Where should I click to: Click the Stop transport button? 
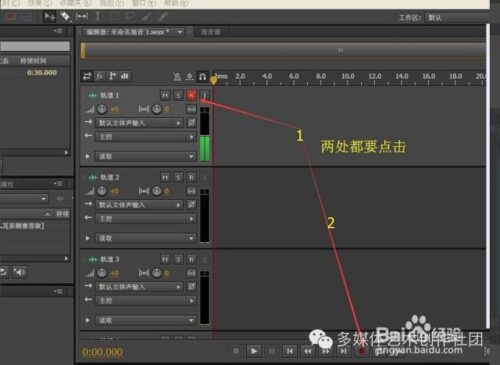pos(236,351)
